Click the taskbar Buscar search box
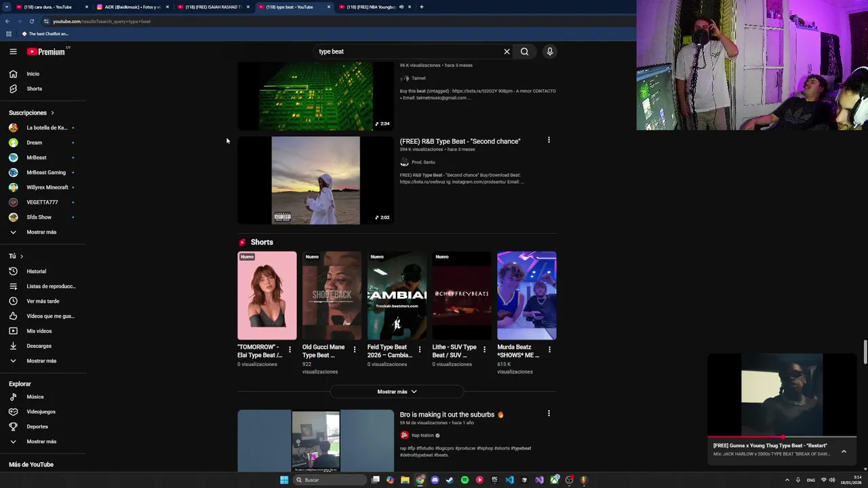868x488 pixels. pyautogui.click(x=329, y=480)
